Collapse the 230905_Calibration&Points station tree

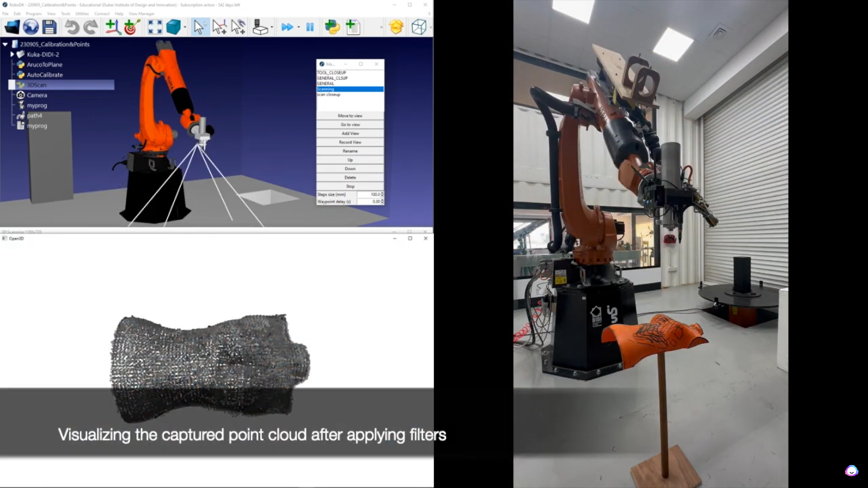tap(5, 44)
